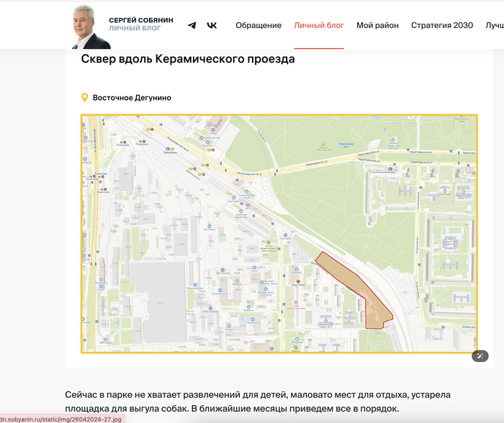Viewport: 504px width, 423px height.
Task: Click heading Сквер вдоль Керамического проезда
Action: [x=188, y=59]
